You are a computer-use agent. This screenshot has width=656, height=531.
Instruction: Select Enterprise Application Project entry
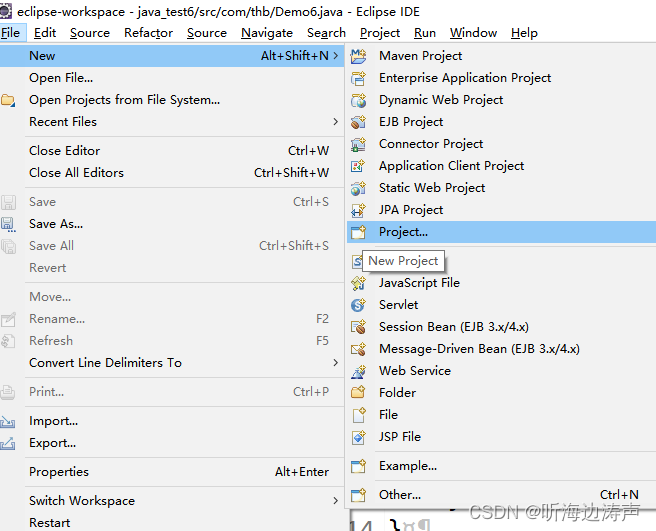501,78
